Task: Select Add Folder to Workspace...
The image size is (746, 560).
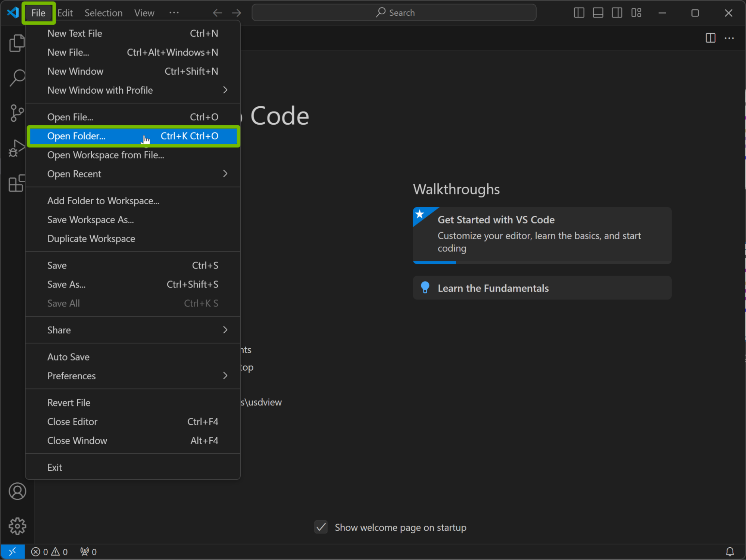Action: 133,200
